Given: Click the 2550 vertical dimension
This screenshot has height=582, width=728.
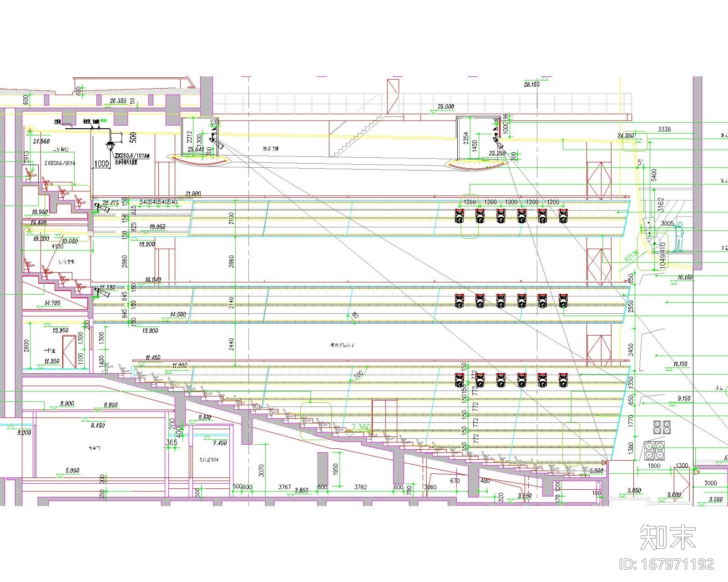Looking at the screenshot, I should [631, 306].
